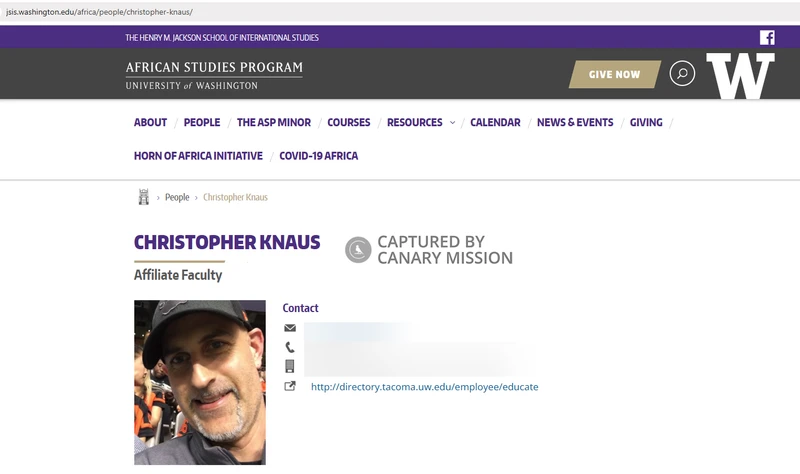Open the People menu item
This screenshot has width=800, height=474.
[202, 122]
